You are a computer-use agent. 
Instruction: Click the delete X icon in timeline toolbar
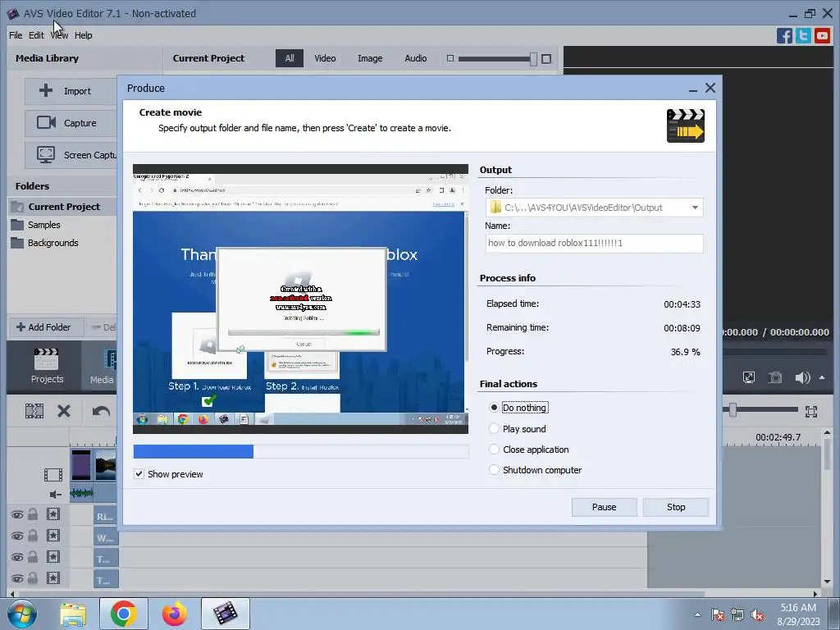pos(64,411)
